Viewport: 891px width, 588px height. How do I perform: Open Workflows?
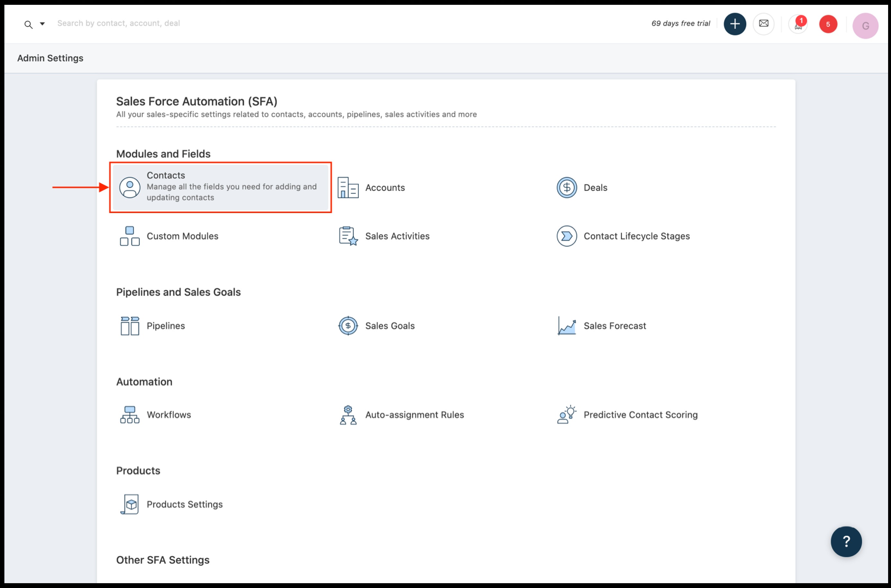(169, 414)
